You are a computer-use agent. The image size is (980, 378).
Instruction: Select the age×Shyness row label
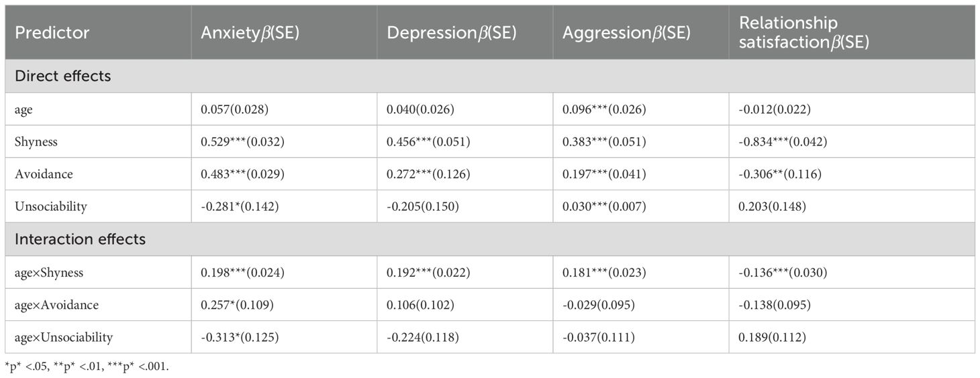tap(50, 272)
